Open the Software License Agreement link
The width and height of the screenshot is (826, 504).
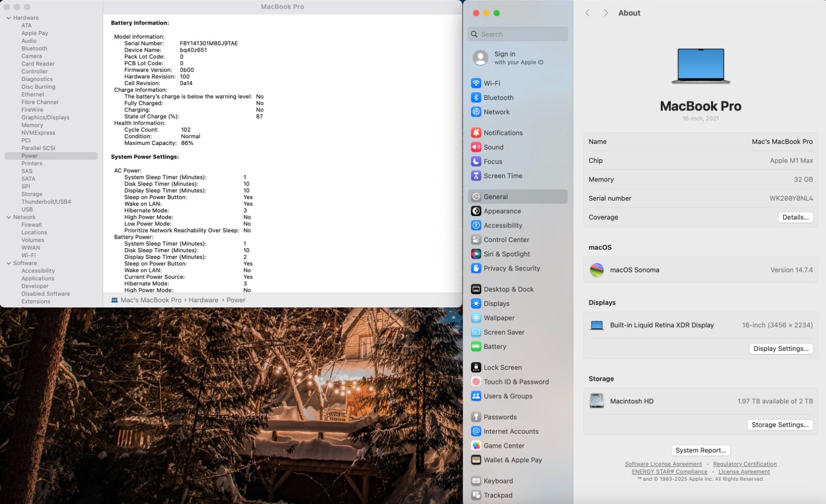click(663, 464)
